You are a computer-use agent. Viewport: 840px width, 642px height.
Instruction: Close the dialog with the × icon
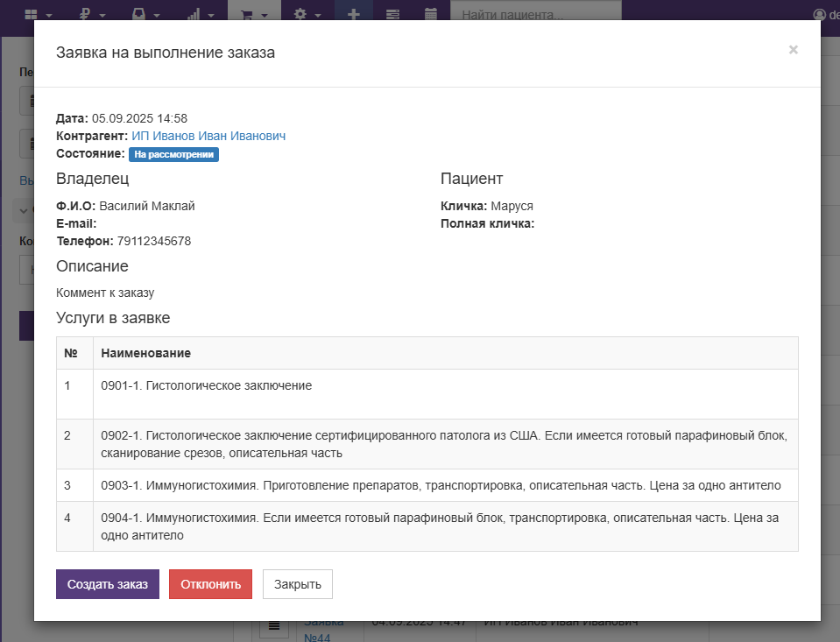click(793, 50)
